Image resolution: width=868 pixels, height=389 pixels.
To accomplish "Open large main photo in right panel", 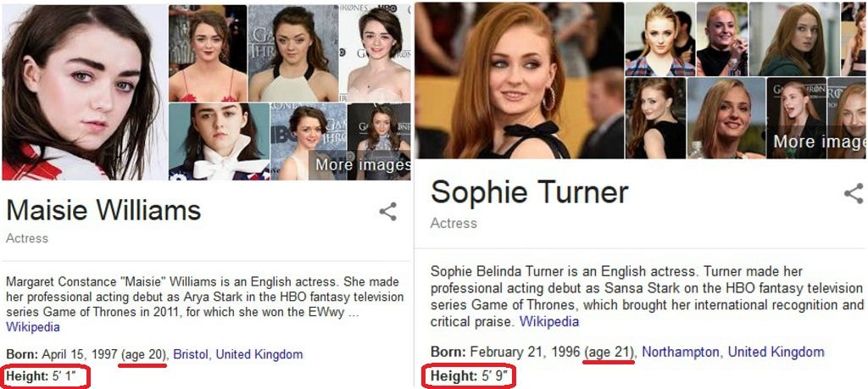I will pyautogui.click(x=520, y=81).
